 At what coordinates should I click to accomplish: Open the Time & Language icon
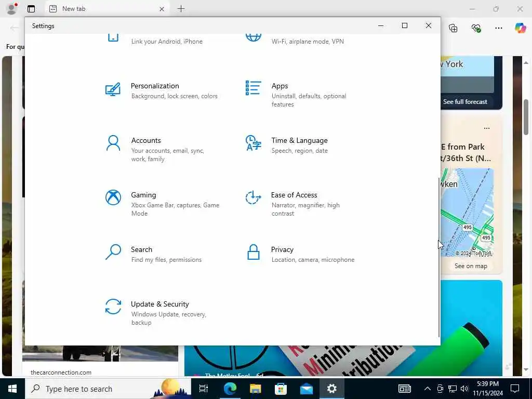point(253,143)
